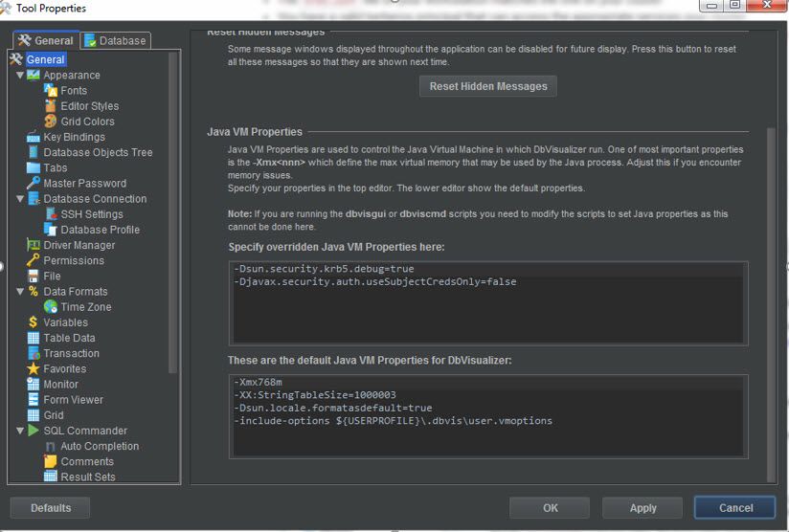Screen dimensions: 789x532
Task: Click the useSubjectCredsOnly=false line
Action: tap(375, 281)
